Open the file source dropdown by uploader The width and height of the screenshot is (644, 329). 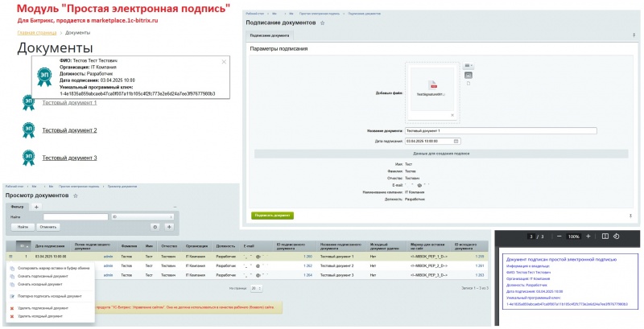[468, 66]
